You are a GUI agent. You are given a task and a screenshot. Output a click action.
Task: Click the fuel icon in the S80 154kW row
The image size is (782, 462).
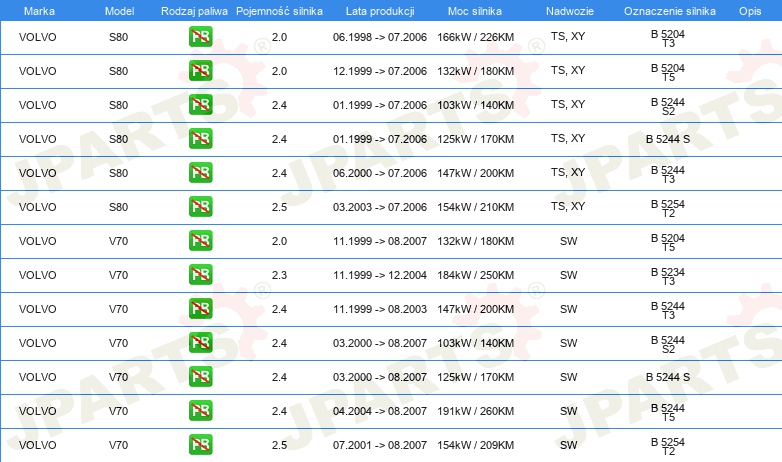pos(200,207)
